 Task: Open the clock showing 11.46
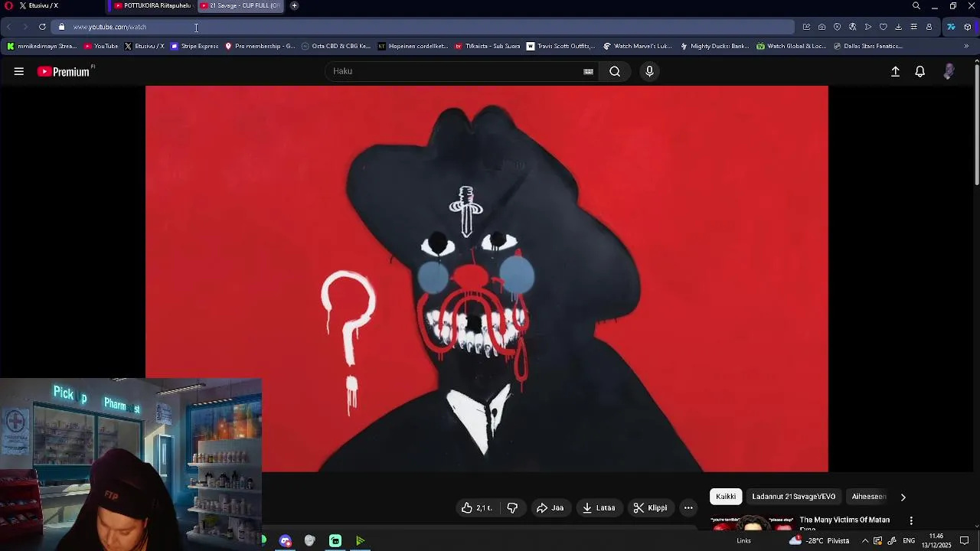pyautogui.click(x=936, y=541)
